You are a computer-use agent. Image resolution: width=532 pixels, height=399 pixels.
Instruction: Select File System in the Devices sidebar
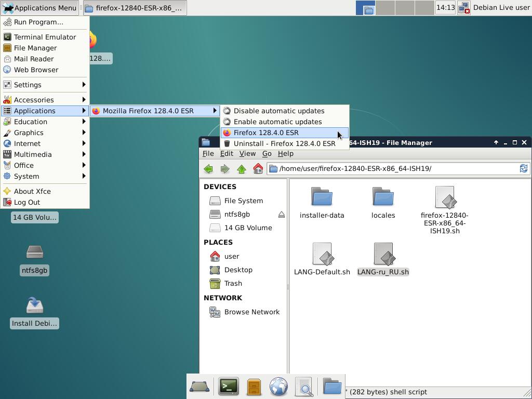pyautogui.click(x=244, y=201)
